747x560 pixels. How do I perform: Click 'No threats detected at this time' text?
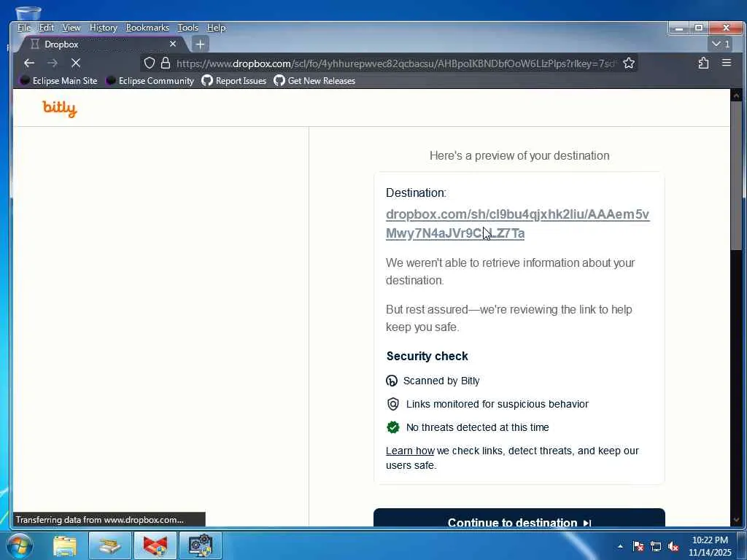[477, 427]
